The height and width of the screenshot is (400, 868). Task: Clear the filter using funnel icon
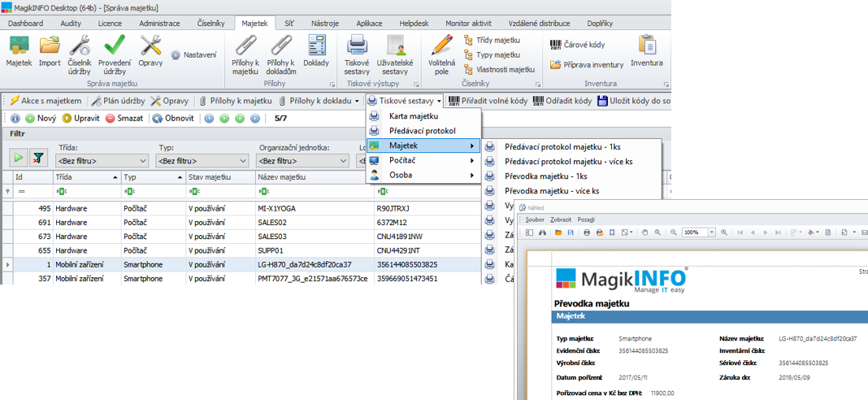tap(37, 158)
